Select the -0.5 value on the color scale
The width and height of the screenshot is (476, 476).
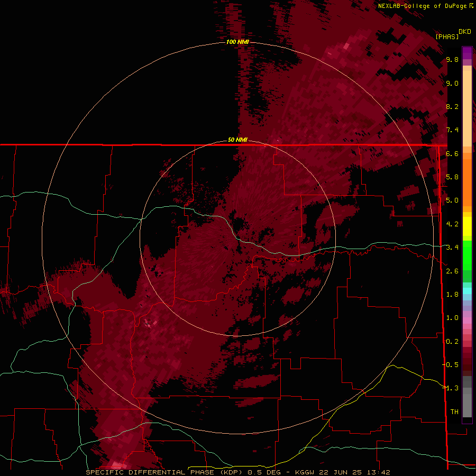[x=451, y=365]
